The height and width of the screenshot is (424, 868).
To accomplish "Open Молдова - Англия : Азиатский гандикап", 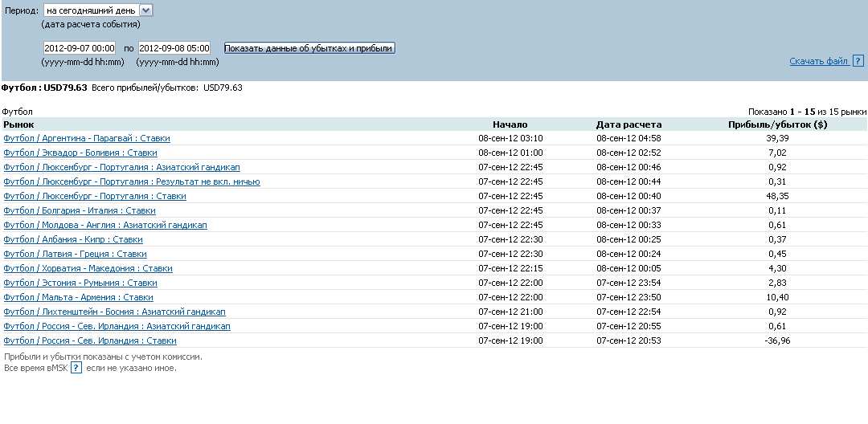I will (105, 225).
